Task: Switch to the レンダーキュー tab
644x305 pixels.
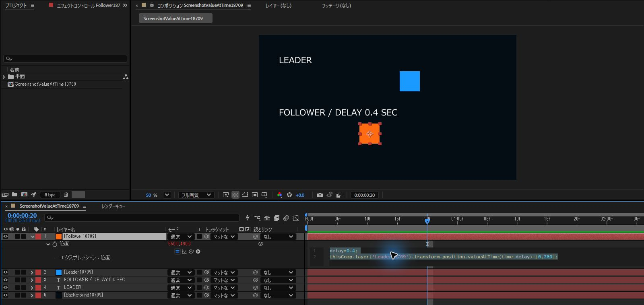Action: (x=113, y=206)
